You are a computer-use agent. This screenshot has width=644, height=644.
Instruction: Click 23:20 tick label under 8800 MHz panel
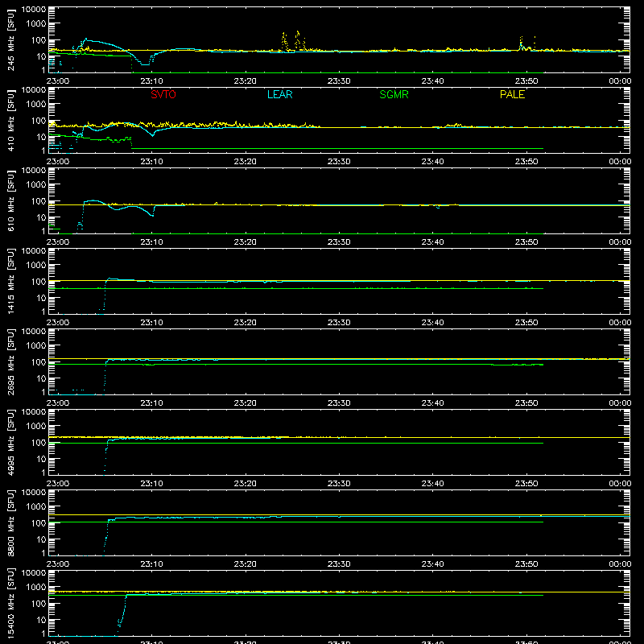click(x=246, y=564)
